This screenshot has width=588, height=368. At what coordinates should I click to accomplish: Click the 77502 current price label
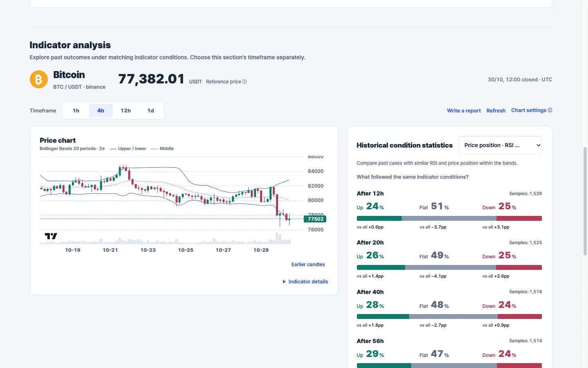315,219
